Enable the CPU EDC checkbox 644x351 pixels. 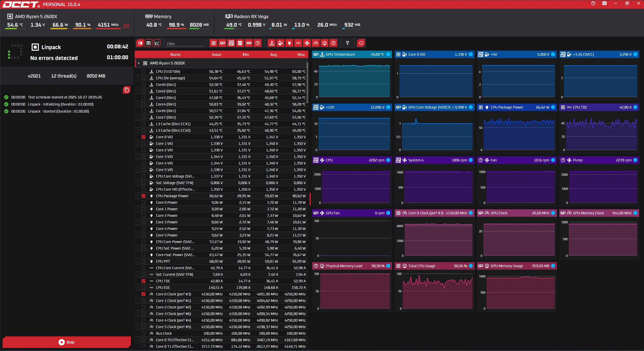[143, 288]
